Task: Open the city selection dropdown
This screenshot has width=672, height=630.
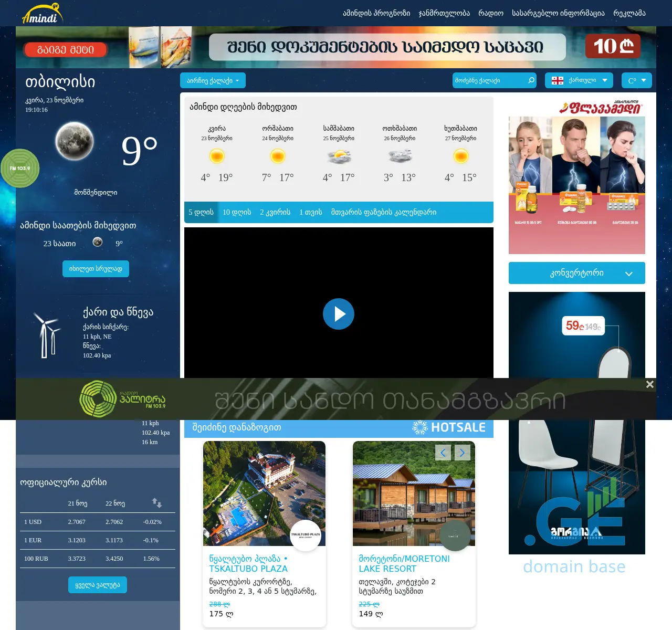Action: (213, 80)
